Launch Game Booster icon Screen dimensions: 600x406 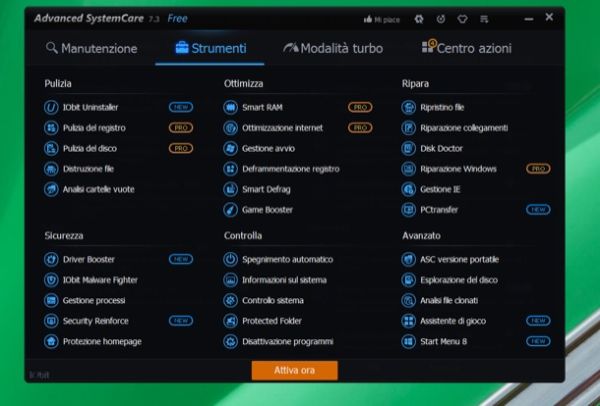[x=230, y=210]
